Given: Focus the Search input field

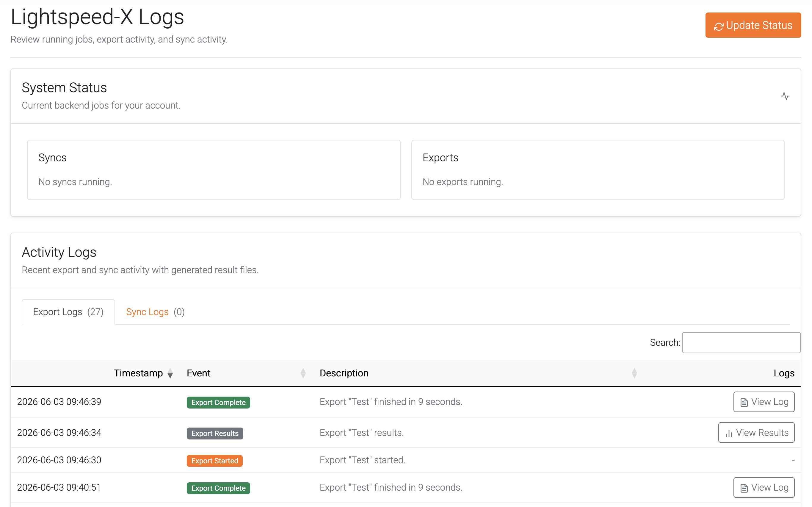Looking at the screenshot, I should coord(741,342).
